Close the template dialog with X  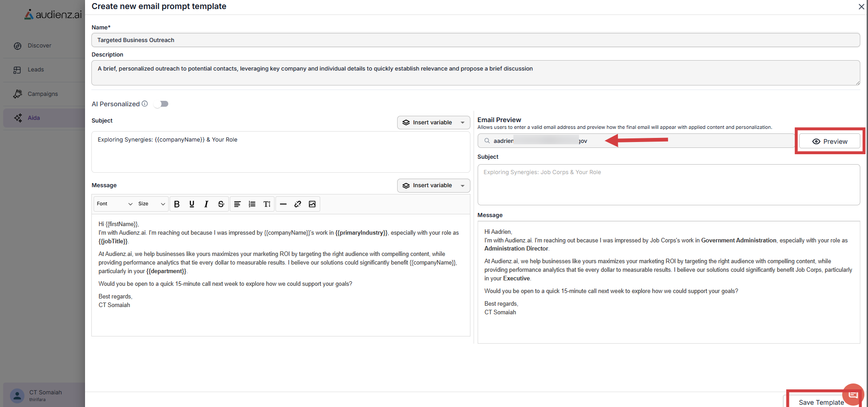(861, 7)
